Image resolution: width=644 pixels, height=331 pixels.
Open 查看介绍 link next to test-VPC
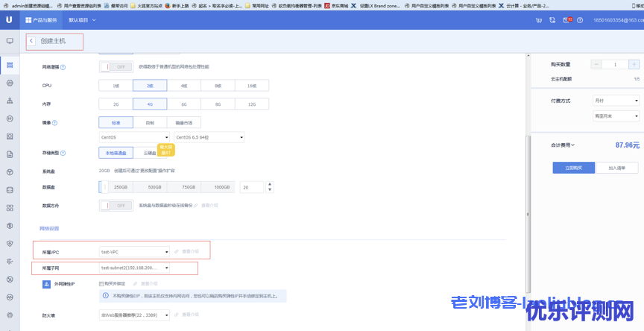190,251
